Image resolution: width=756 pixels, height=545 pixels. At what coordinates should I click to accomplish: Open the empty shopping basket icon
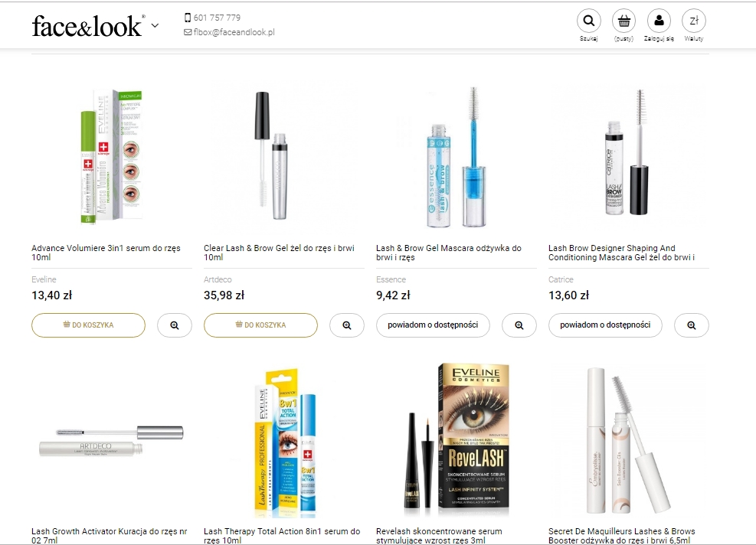tap(624, 21)
